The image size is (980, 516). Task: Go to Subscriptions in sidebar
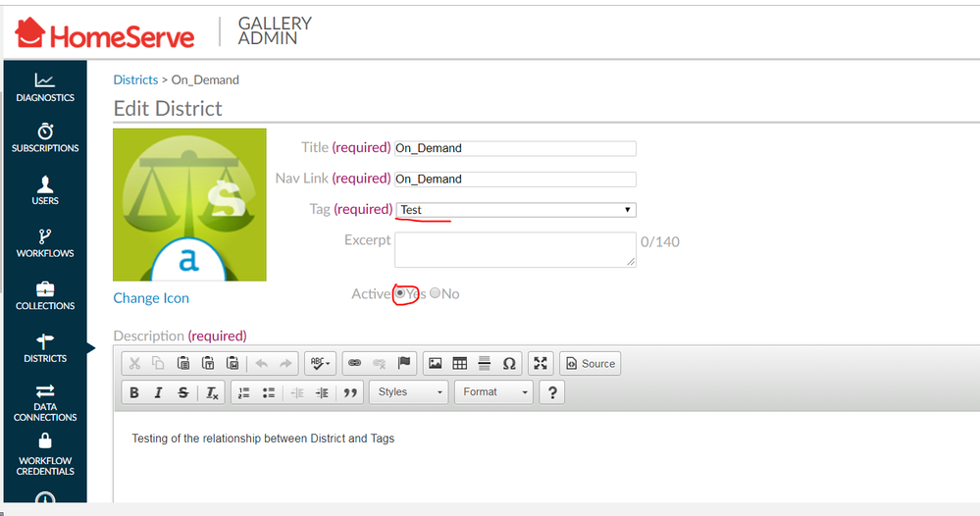(x=45, y=137)
